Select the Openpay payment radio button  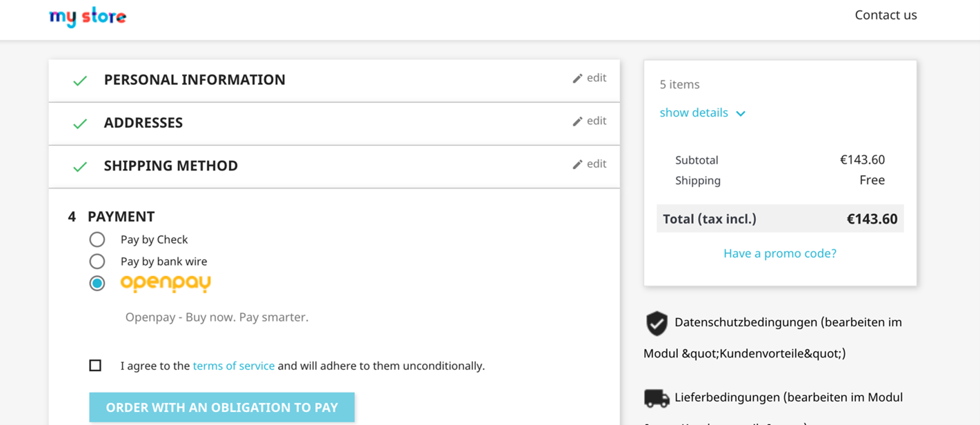point(97,283)
